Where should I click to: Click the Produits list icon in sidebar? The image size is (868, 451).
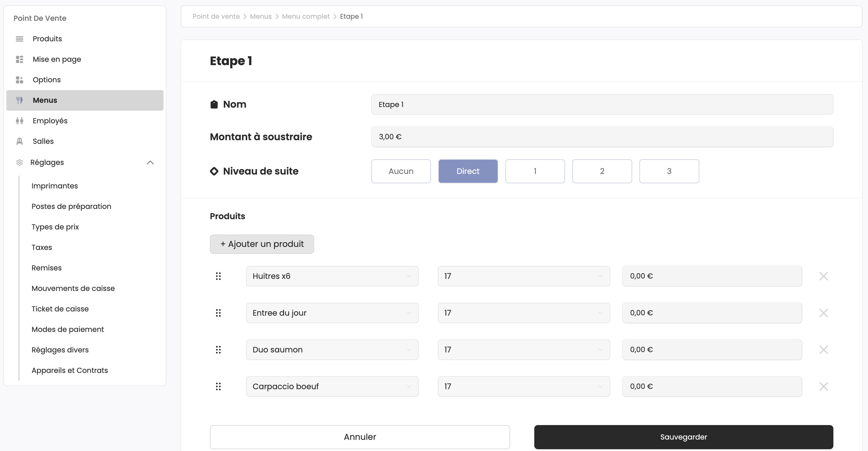point(20,39)
